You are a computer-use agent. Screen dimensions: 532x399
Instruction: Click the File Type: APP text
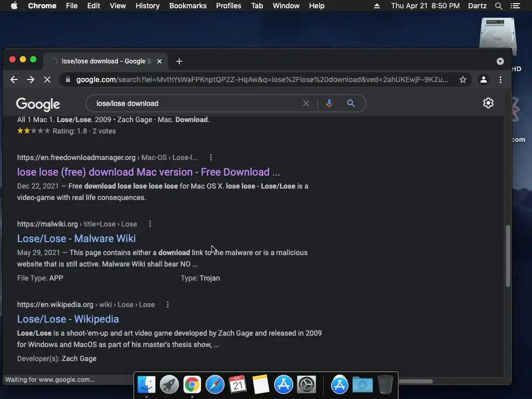[40, 278]
